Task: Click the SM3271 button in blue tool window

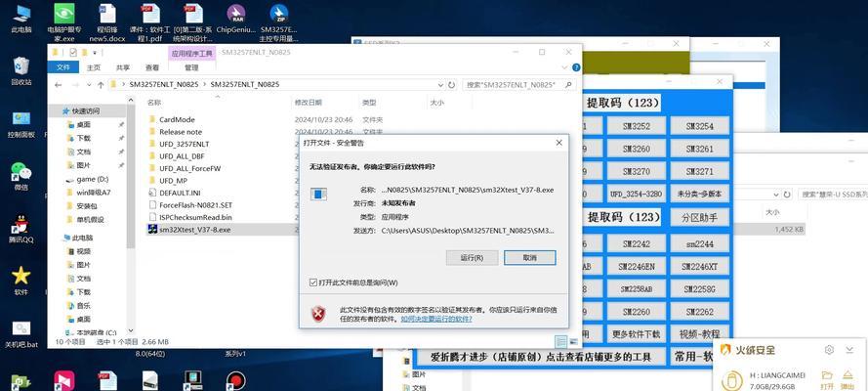Action: 700,171
